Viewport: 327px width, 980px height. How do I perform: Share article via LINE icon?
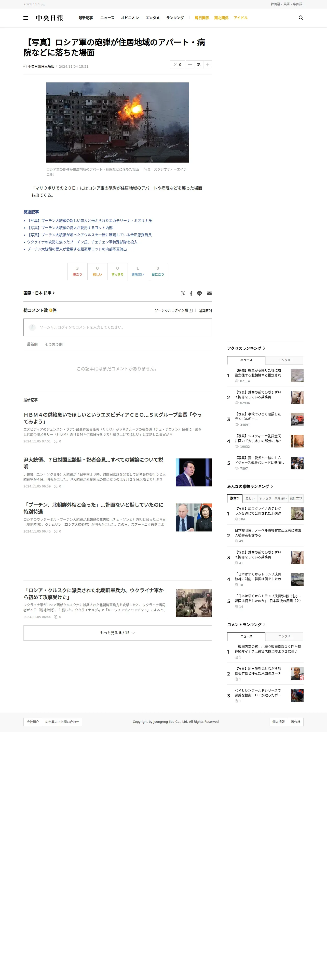tap(199, 293)
